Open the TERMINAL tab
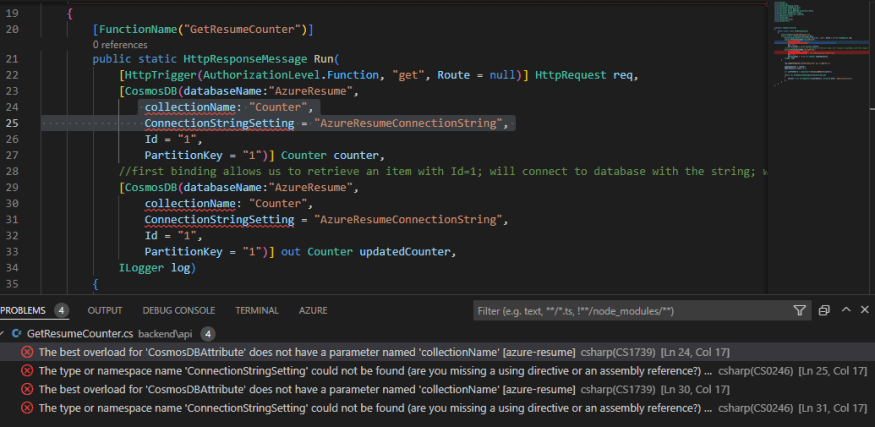This screenshot has height=427, width=875. click(257, 310)
